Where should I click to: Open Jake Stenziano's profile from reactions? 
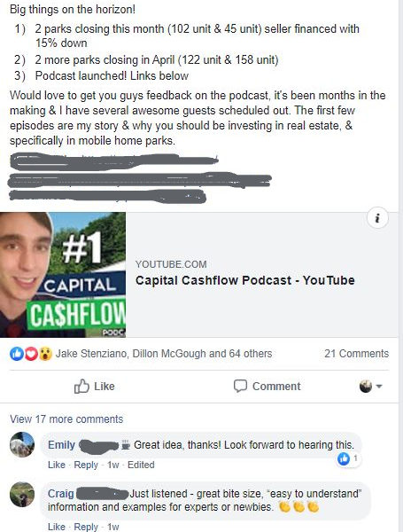91,354
